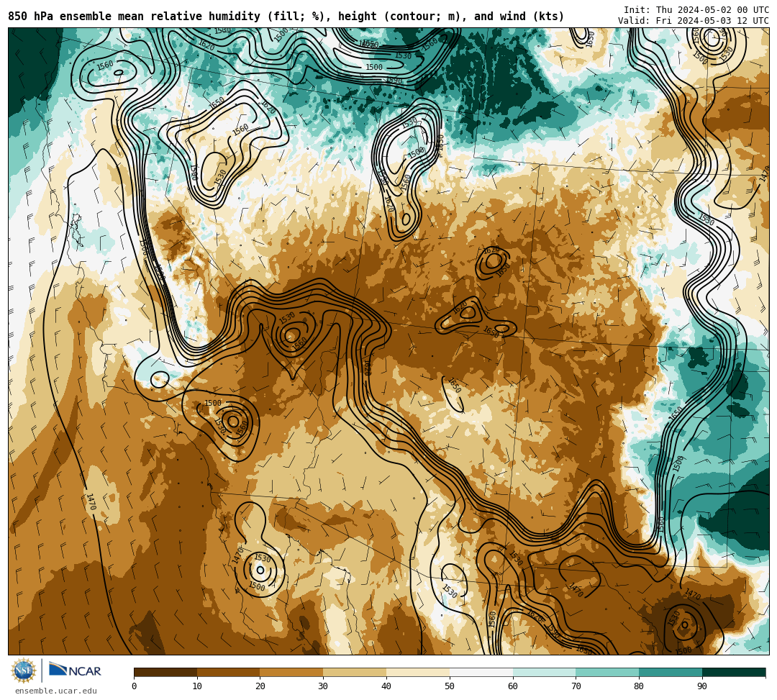
Task: Open the ensemble.ucar.edu link text
Action: 56,691
